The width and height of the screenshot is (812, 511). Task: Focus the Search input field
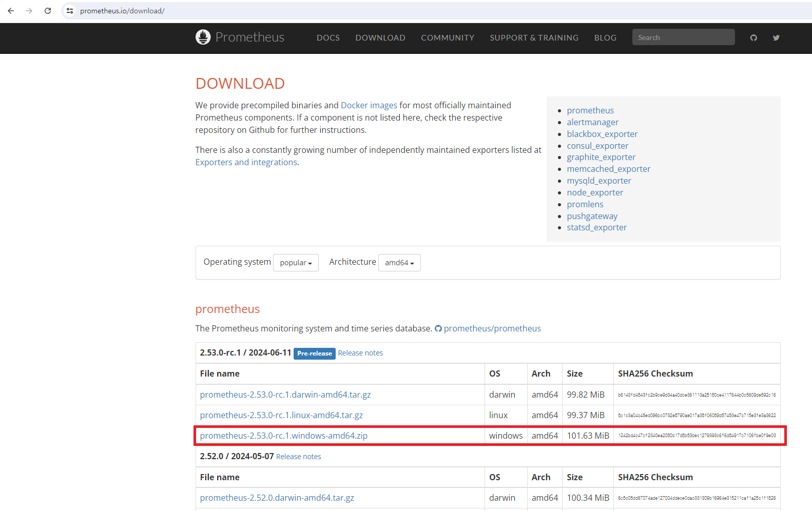pyautogui.click(x=683, y=37)
